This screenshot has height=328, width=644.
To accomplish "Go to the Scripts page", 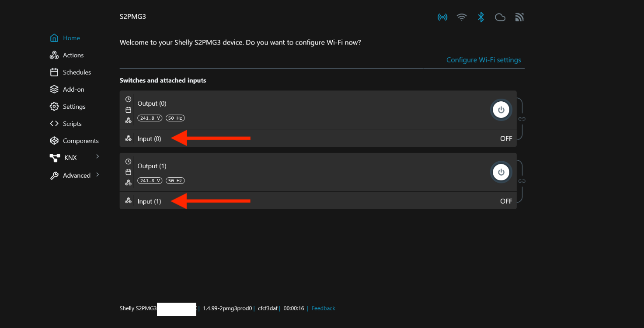I will [72, 124].
